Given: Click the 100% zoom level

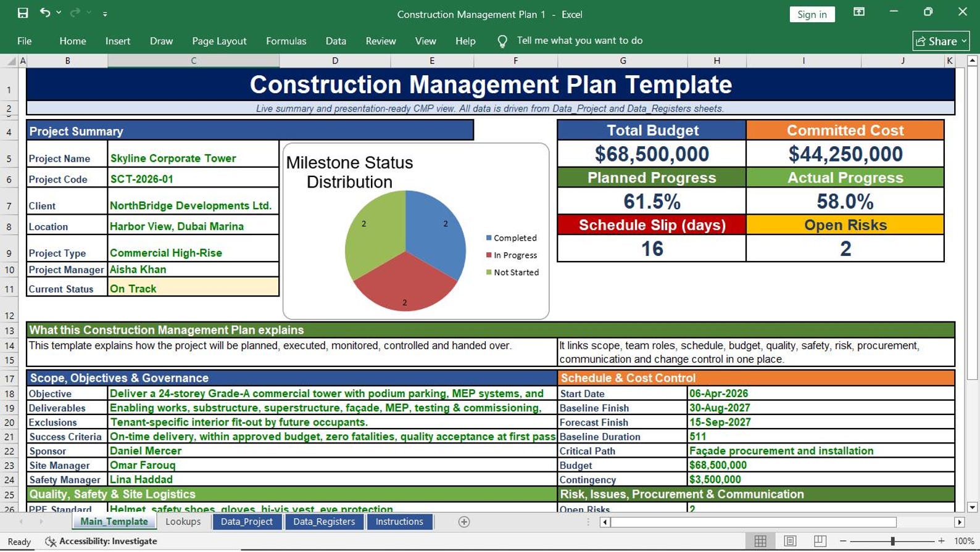Looking at the screenshot, I should 964,541.
